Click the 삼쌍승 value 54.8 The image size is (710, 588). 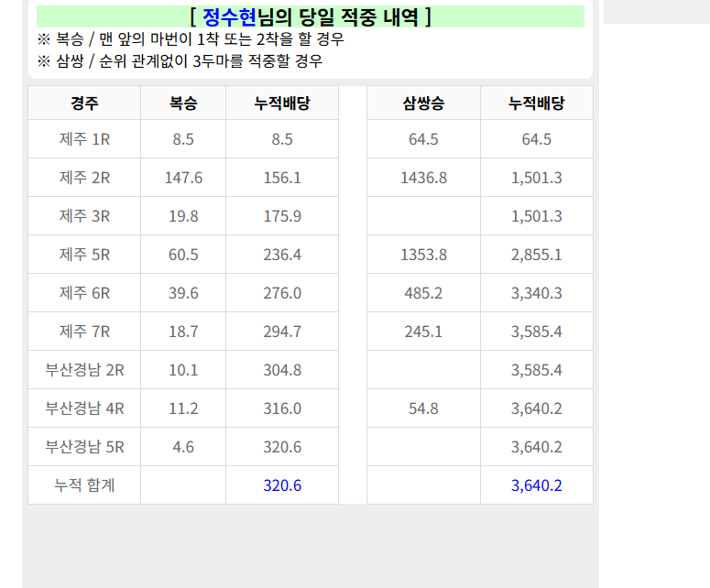423,408
